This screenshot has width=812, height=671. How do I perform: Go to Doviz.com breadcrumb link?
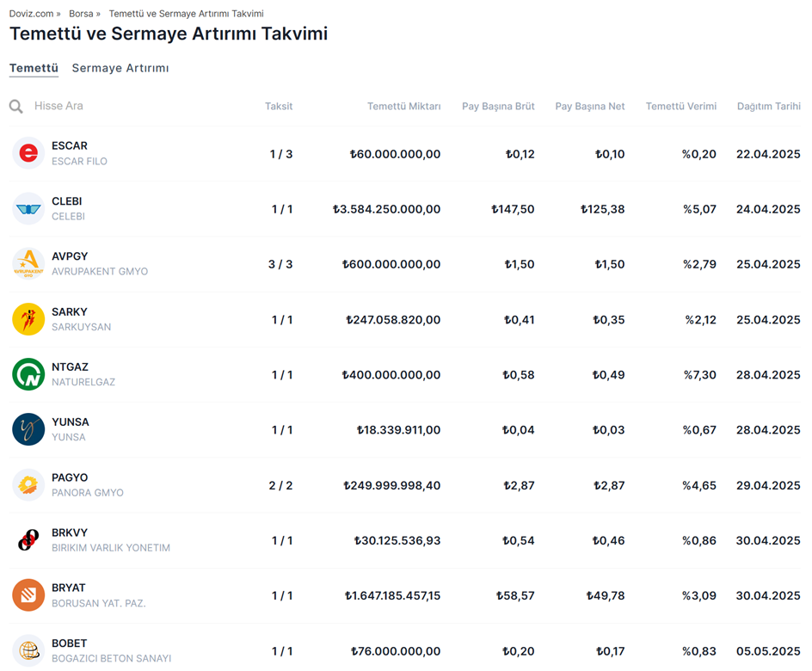[32, 14]
